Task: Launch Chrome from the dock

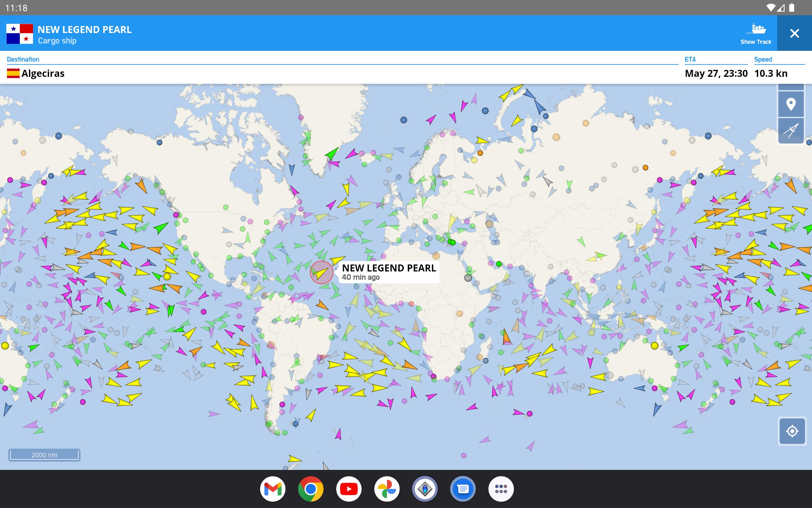Action: coord(311,489)
